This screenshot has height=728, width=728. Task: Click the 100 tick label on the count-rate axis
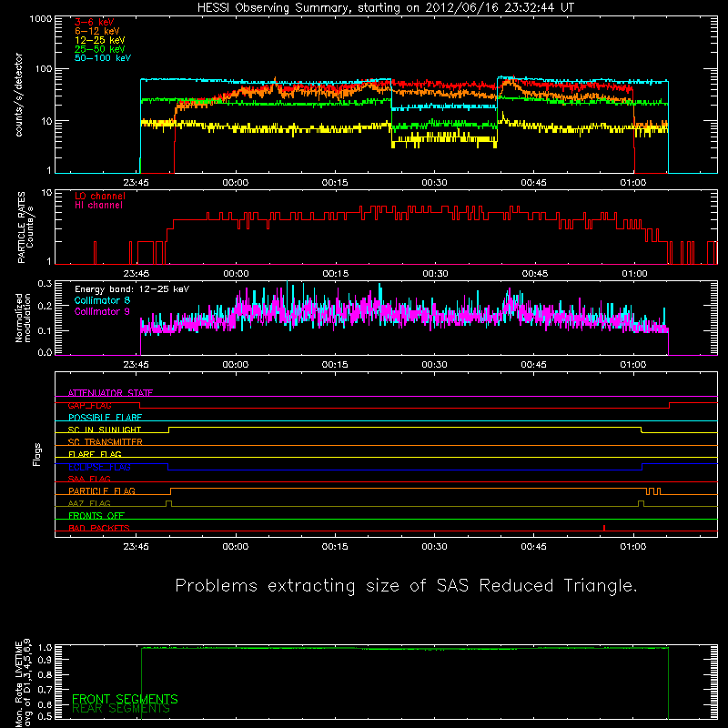tap(44, 69)
